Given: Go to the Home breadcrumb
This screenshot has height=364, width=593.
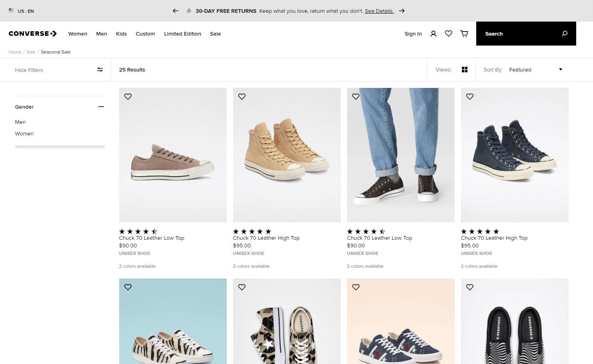Looking at the screenshot, I should 15,52.
